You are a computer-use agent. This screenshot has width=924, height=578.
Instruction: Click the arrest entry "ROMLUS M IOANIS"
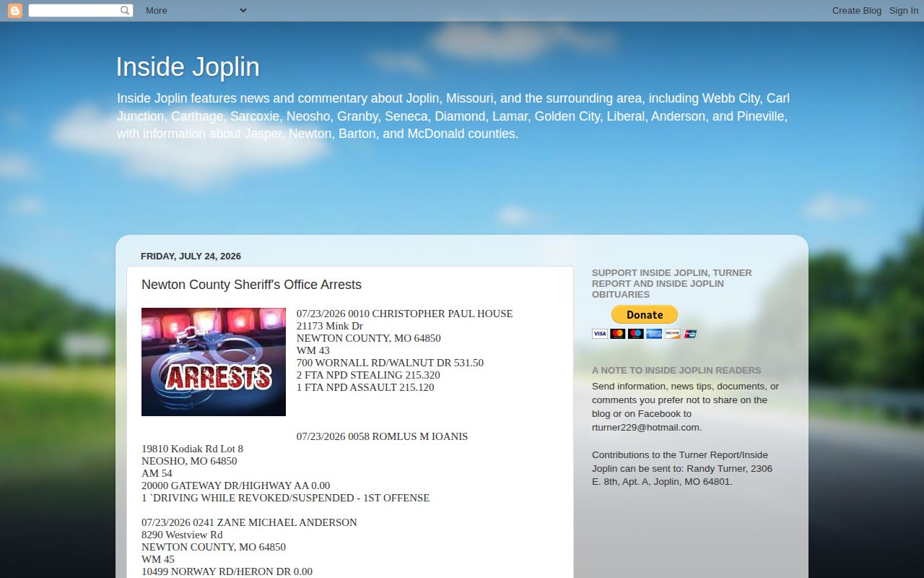(x=419, y=436)
